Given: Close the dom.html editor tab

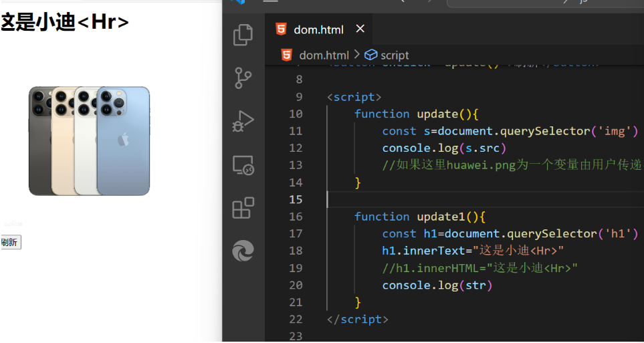Looking at the screenshot, I should (x=360, y=29).
